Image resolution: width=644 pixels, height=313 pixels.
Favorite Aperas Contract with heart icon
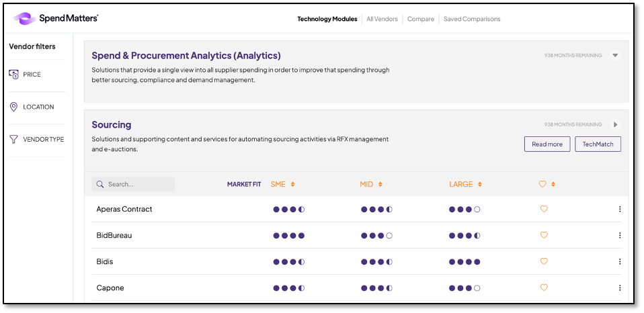(544, 209)
